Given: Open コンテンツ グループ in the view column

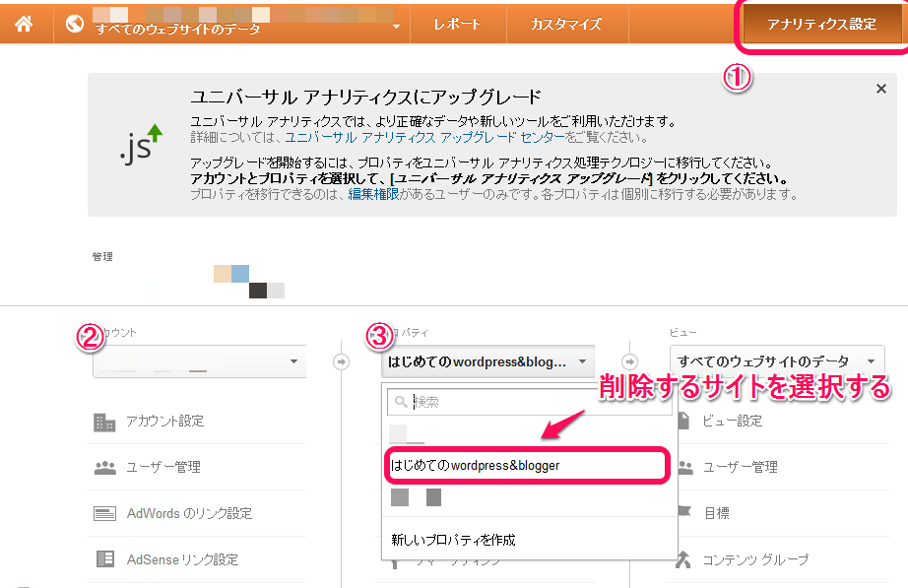Looking at the screenshot, I should pyautogui.click(x=755, y=559).
